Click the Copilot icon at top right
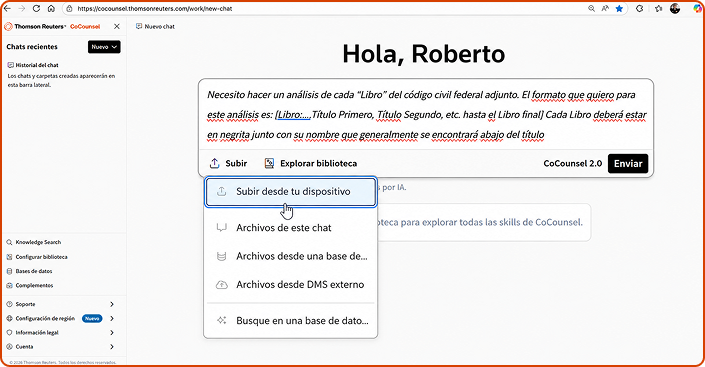 coord(697,9)
